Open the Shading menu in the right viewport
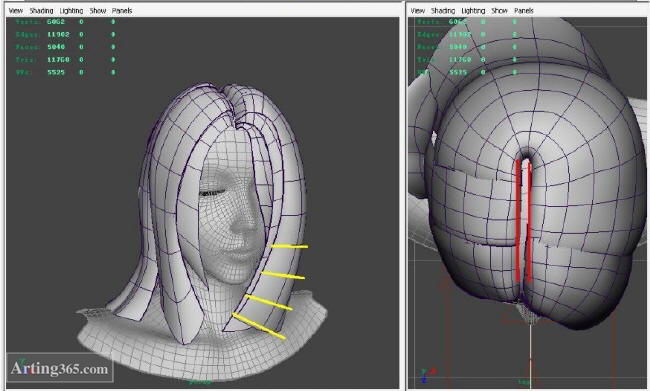 pos(443,11)
